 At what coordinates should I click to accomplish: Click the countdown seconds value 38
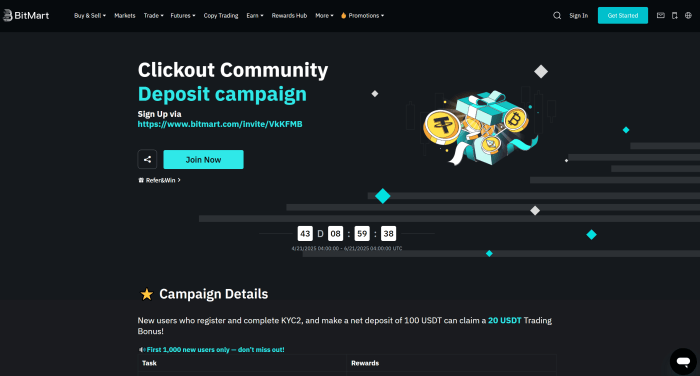point(388,234)
